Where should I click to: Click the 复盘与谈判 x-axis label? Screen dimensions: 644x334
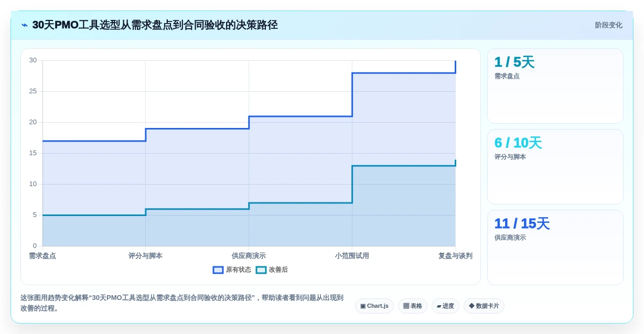tap(455, 256)
